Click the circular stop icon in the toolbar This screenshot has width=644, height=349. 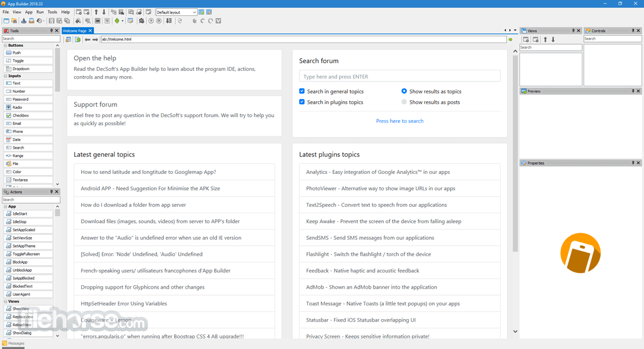pos(159,21)
